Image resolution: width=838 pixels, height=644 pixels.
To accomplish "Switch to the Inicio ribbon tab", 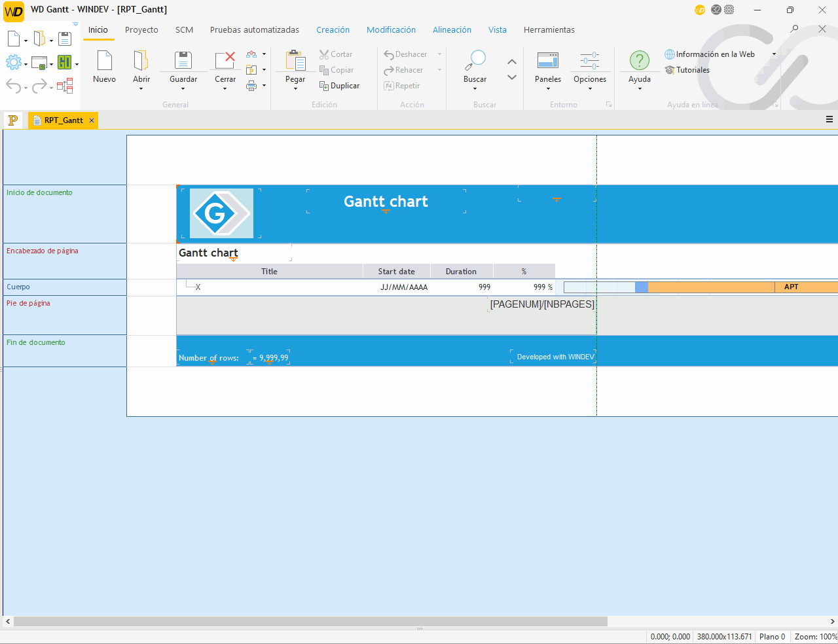I will pyautogui.click(x=98, y=30).
